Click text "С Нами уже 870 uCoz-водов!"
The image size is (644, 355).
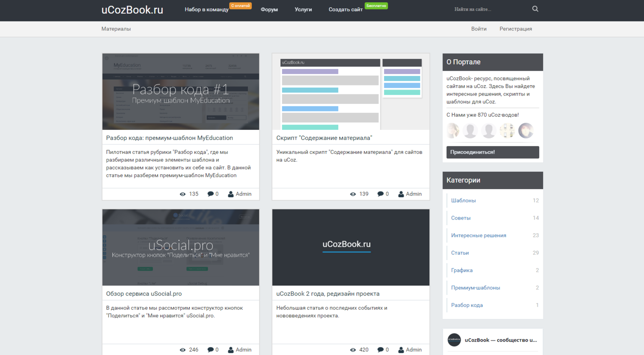pos(483,115)
